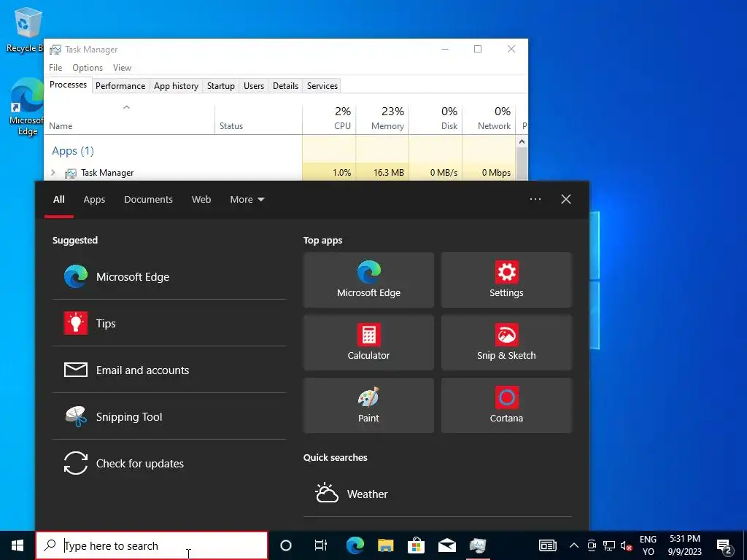
Task: Click the Cortana circle on taskbar
Action: tap(286, 545)
